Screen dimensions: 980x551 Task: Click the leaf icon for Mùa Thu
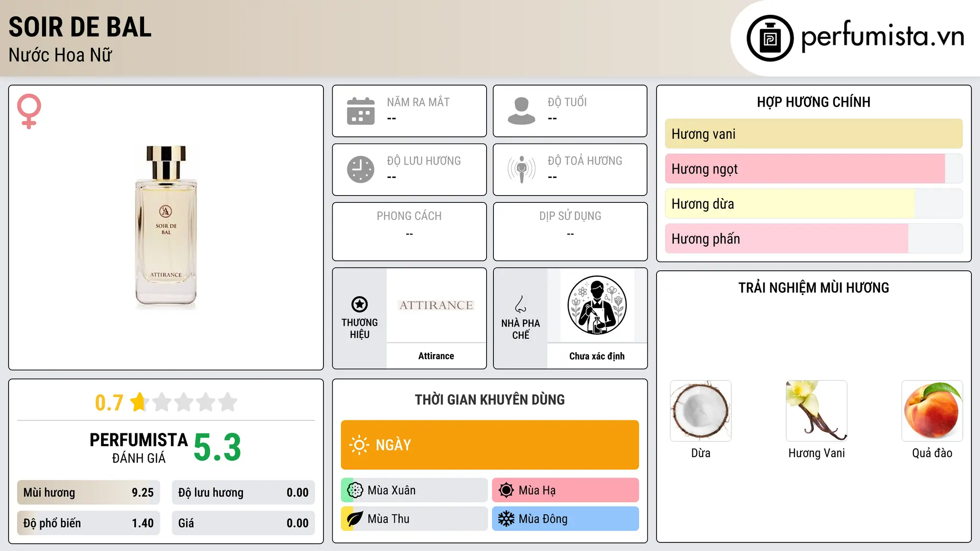click(x=355, y=519)
